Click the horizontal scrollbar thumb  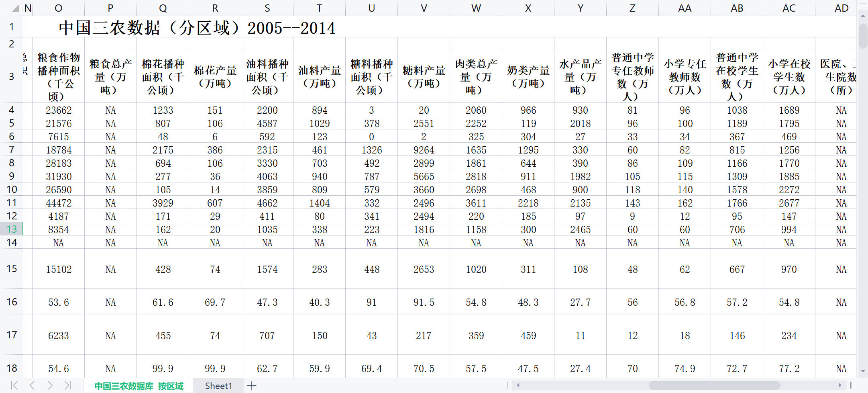click(715, 385)
